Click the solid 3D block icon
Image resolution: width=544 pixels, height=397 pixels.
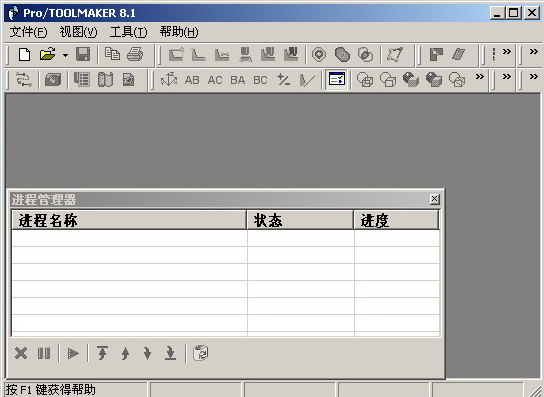(x=53, y=80)
